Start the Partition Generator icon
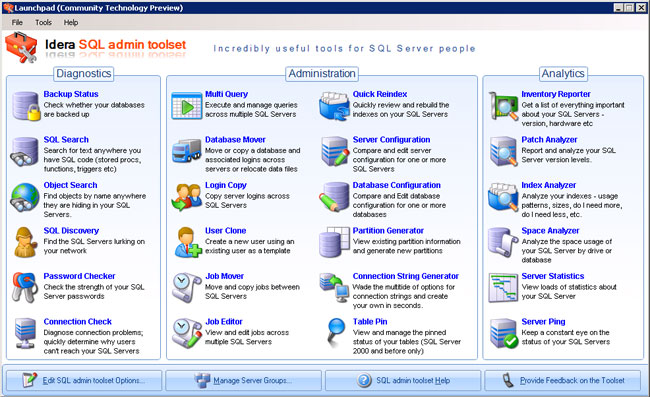This screenshot has width=650, height=397. click(x=334, y=242)
